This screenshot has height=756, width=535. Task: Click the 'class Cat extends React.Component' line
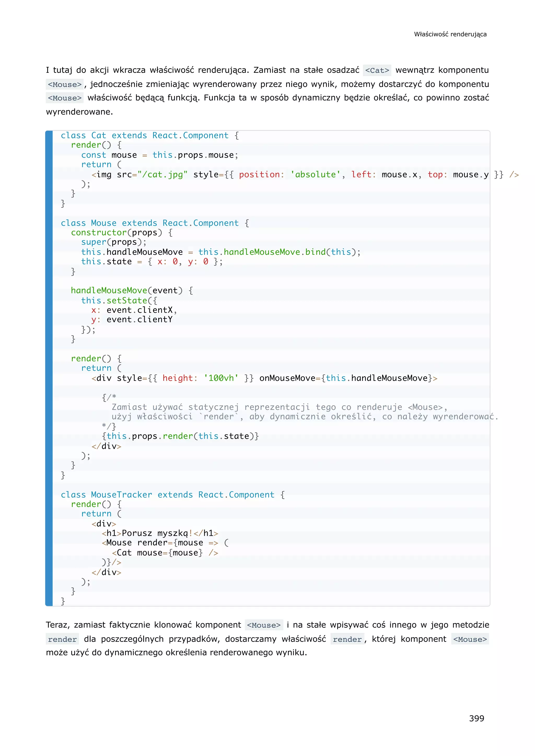pos(150,135)
